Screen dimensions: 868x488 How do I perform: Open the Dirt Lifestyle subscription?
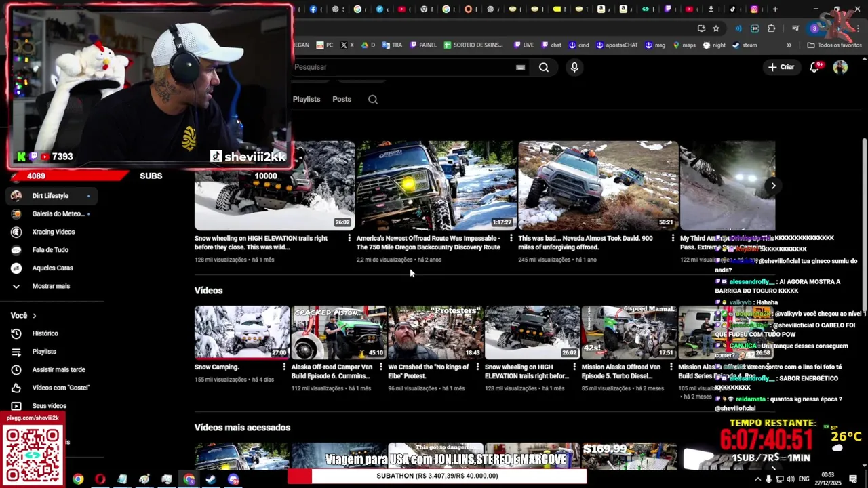[51, 196]
